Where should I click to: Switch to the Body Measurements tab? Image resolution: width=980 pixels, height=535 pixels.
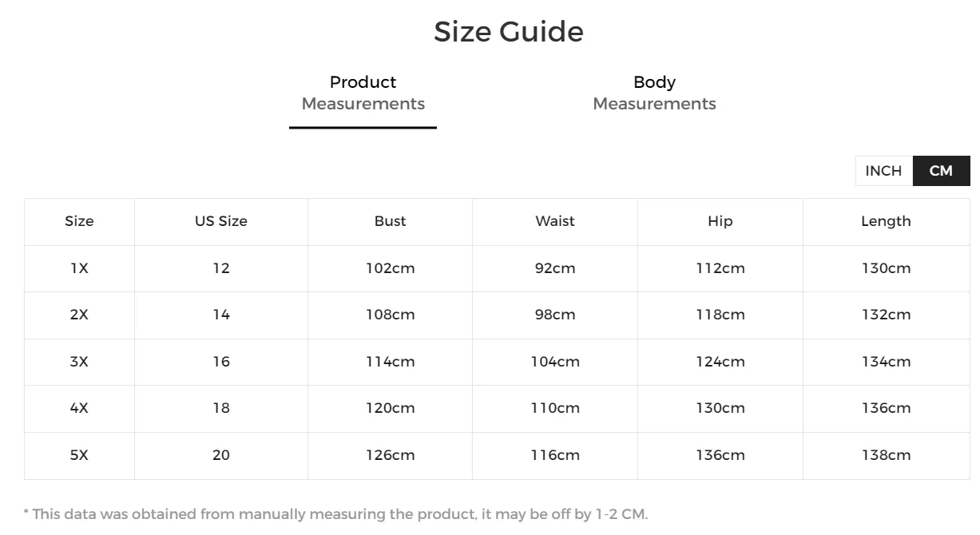pos(654,93)
